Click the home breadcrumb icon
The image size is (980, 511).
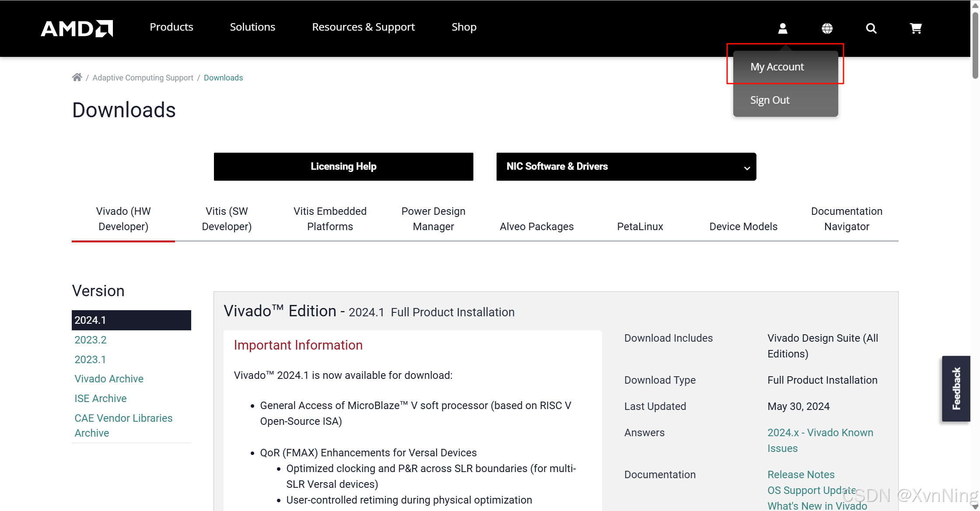[77, 77]
